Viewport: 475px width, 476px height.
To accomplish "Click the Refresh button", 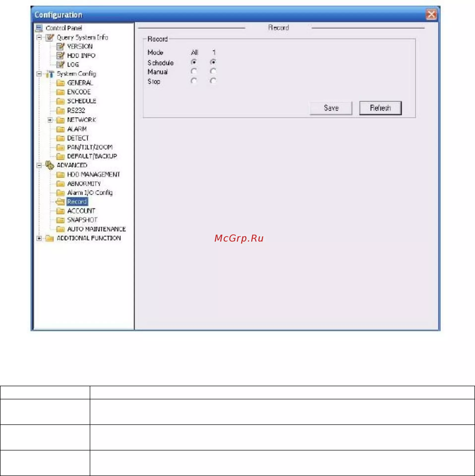I will pos(380,108).
